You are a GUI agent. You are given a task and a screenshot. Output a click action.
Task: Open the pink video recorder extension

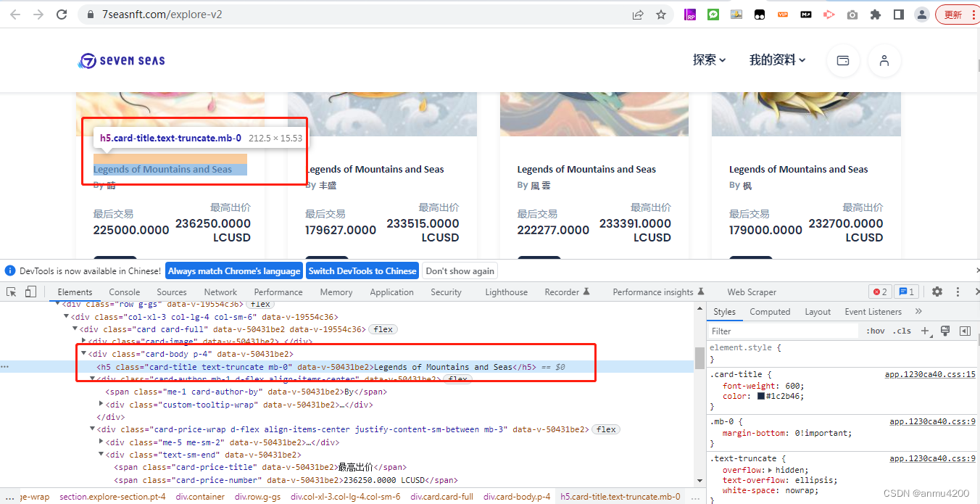point(829,15)
